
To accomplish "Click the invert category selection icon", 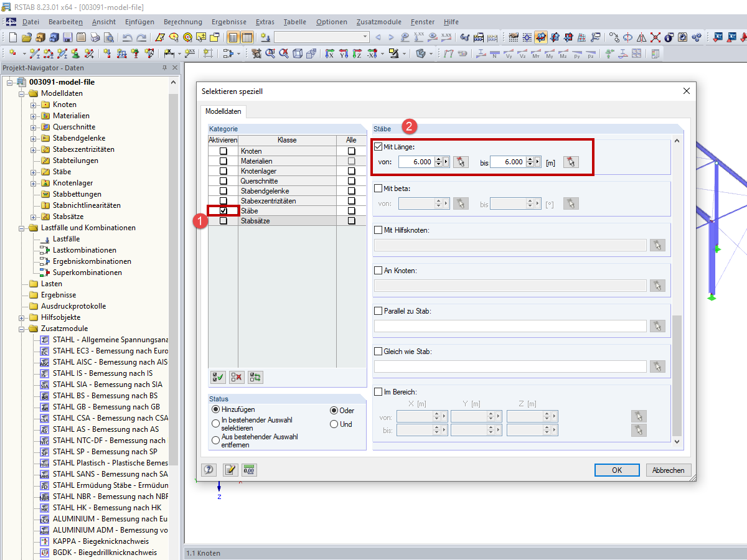I will pos(255,376).
